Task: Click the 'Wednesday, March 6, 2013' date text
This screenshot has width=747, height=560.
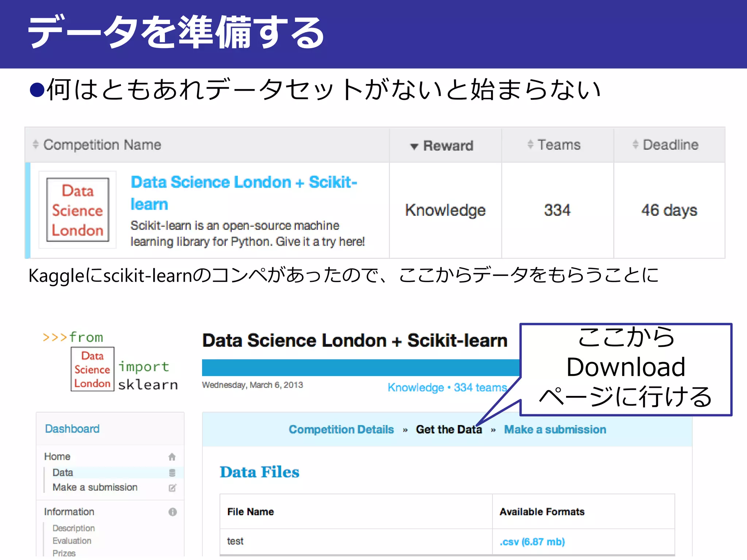Action: (x=252, y=385)
